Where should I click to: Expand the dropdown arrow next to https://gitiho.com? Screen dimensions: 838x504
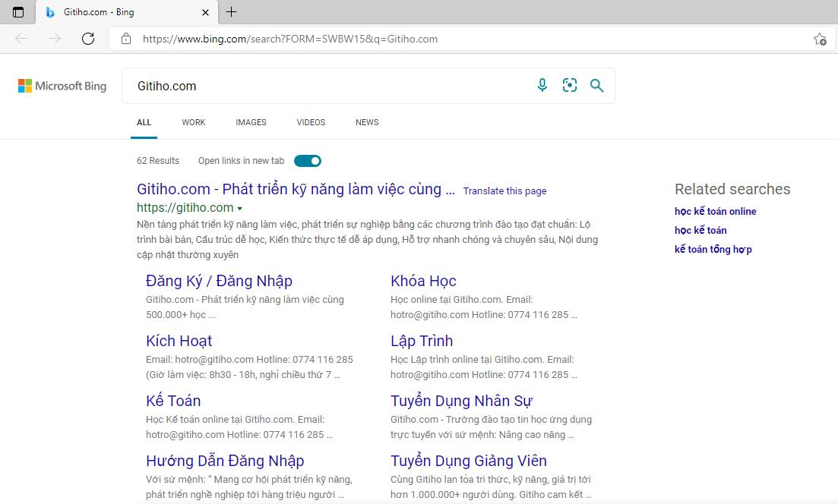[x=241, y=208]
